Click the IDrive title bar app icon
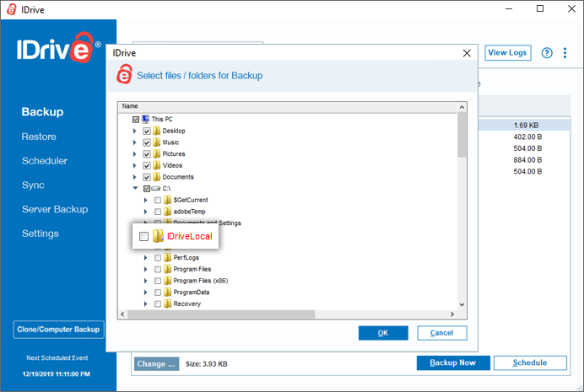 12,9
